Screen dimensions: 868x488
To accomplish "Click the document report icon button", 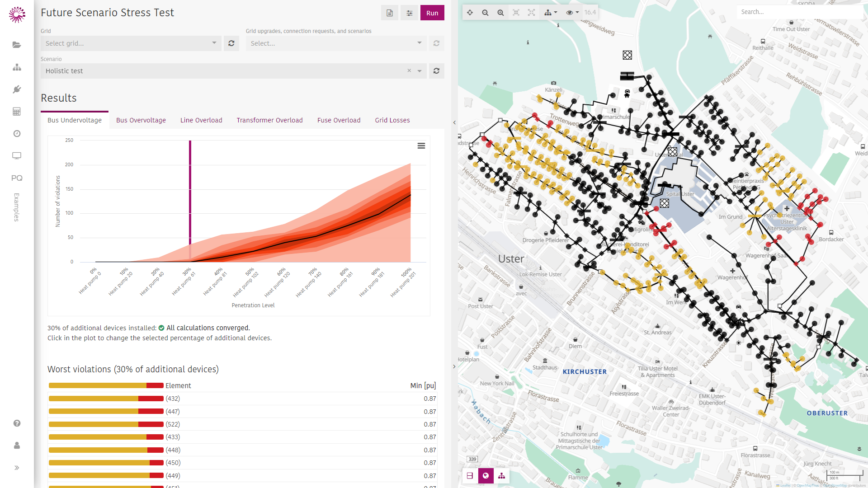I will [x=390, y=13].
